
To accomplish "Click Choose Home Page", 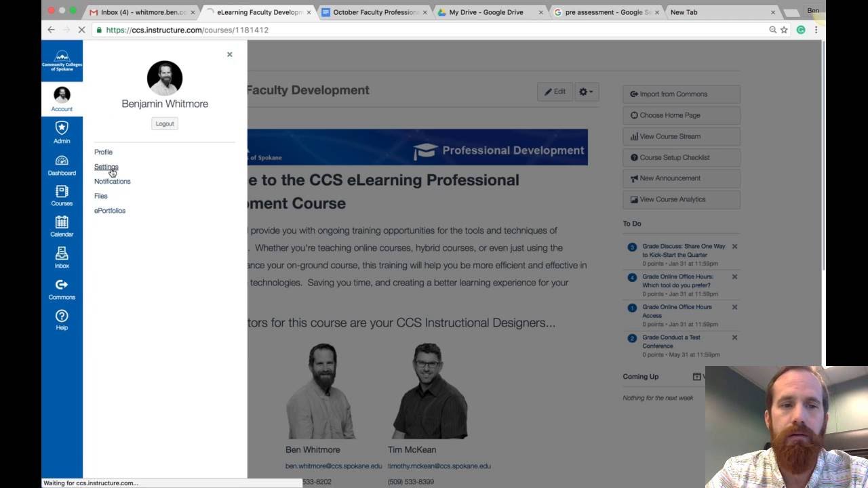I will pos(682,115).
